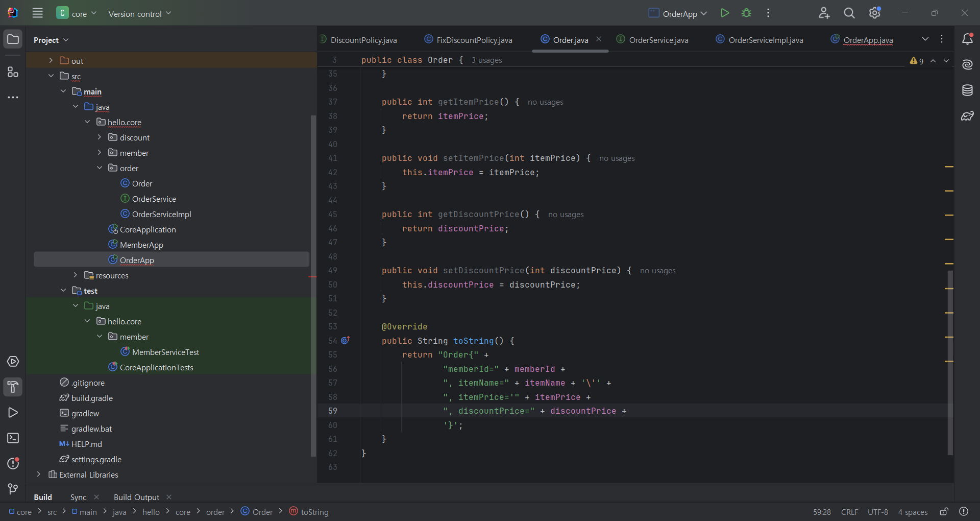Open the Project view dropdown
The height and width of the screenshot is (521, 980).
[51, 40]
